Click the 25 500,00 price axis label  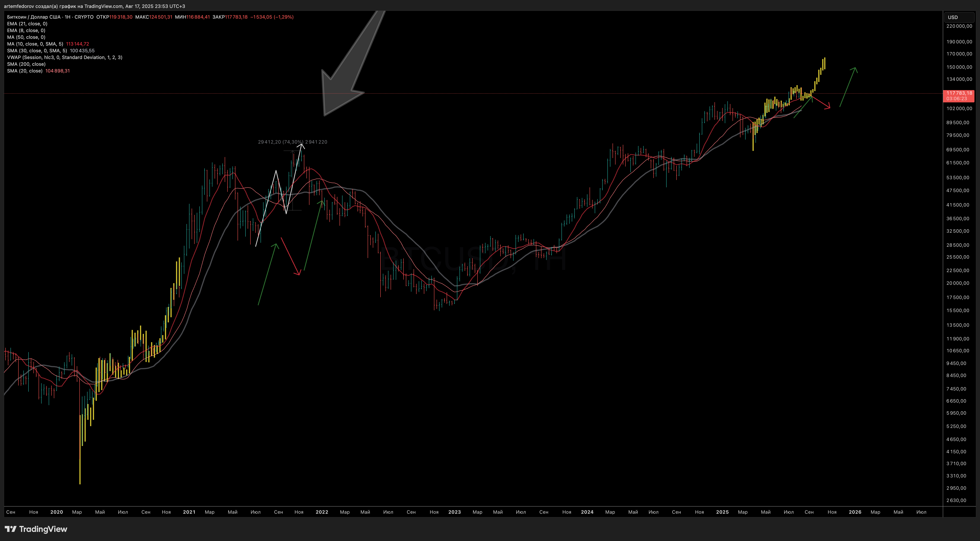[x=958, y=257]
